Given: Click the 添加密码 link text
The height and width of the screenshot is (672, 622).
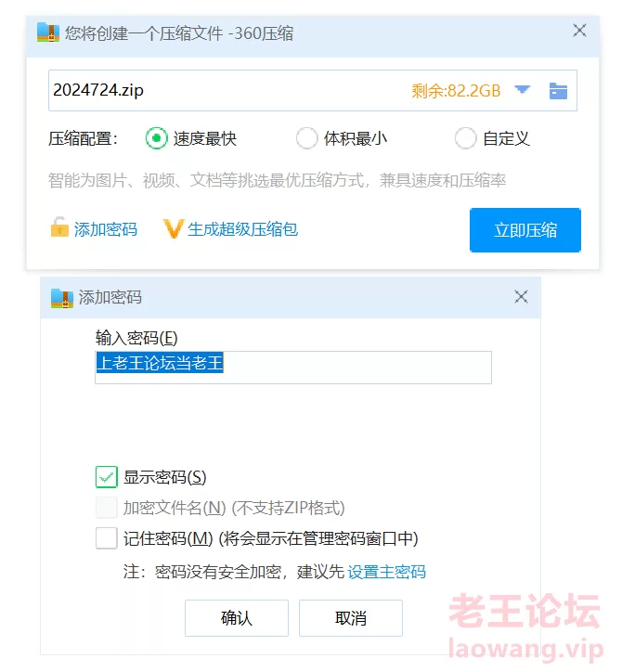Looking at the screenshot, I should tap(106, 229).
